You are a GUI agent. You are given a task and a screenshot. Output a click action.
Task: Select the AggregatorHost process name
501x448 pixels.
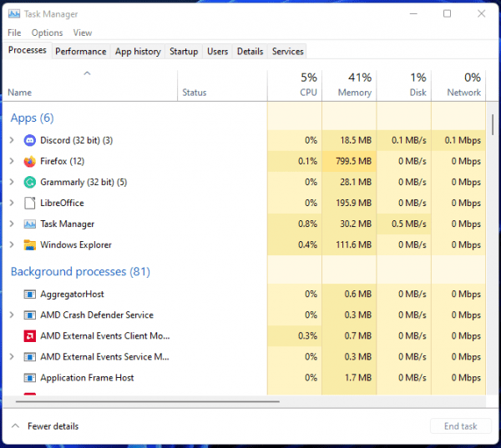tap(72, 294)
